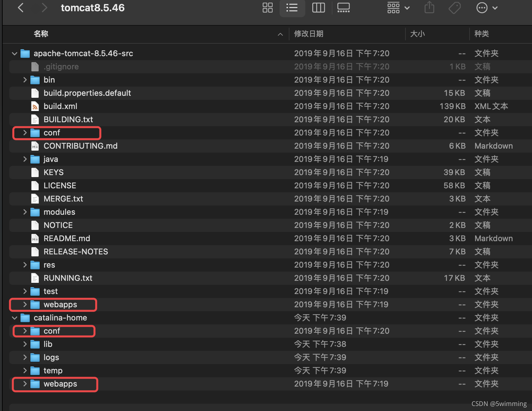
Task: Select the RUNNING.txt file icon
Action: coord(35,278)
